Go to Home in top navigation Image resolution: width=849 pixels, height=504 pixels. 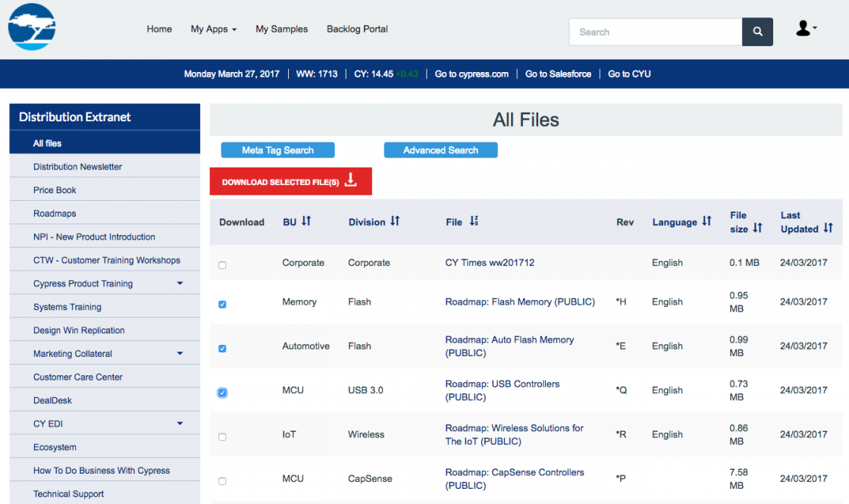tap(159, 30)
